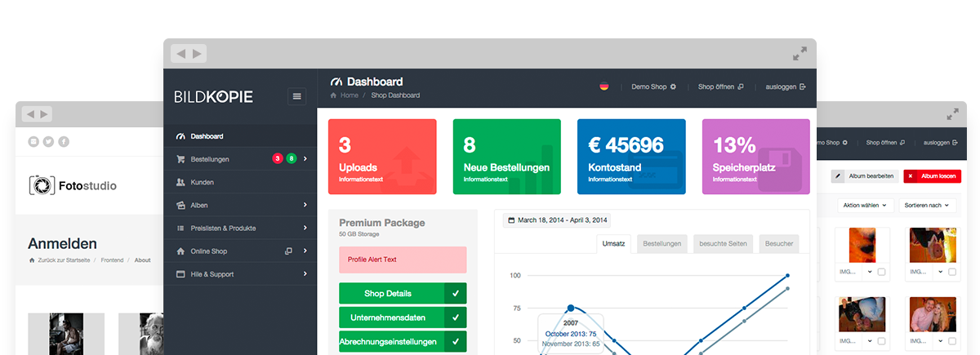The image size is (980, 355).
Task: Click the red Uploads stat tile
Action: click(382, 157)
